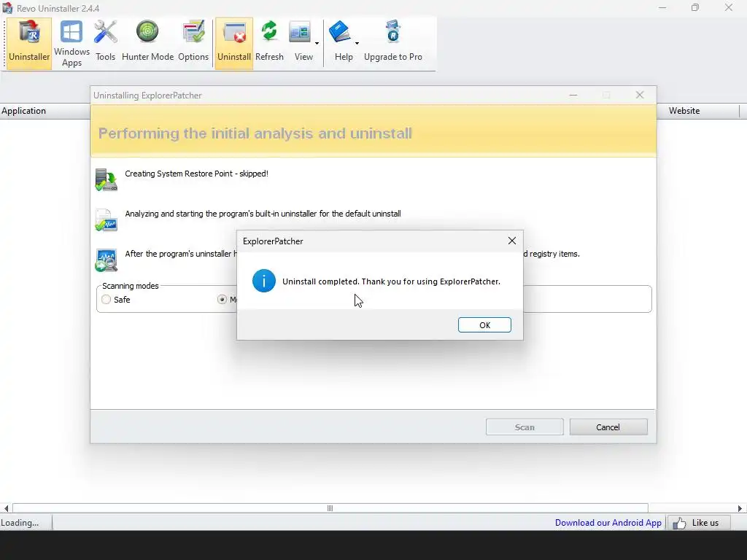
Task: Close the Uninstalling ExplorerPatcher window
Action: point(640,96)
